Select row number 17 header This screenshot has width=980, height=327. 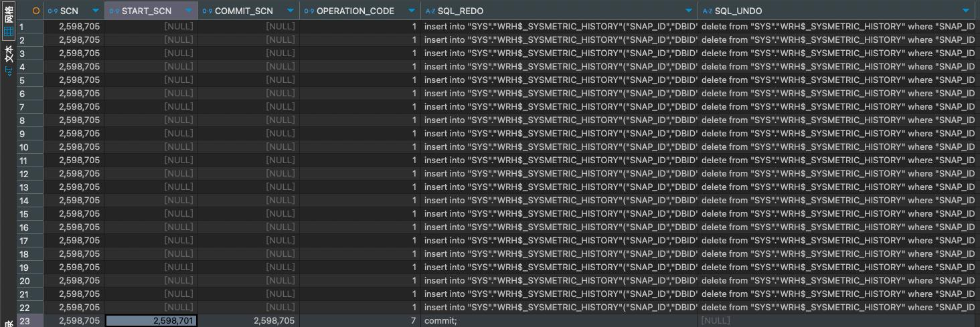pos(30,241)
